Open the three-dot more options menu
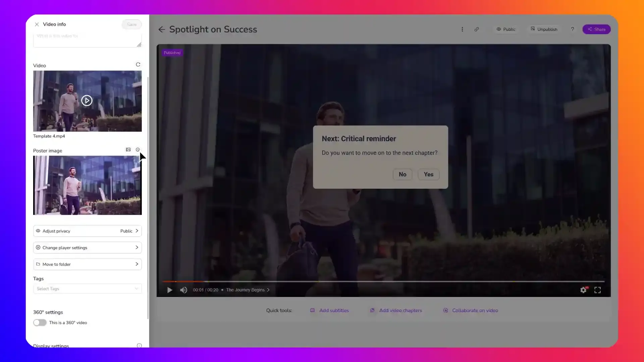This screenshot has width=644, height=362. point(462,29)
